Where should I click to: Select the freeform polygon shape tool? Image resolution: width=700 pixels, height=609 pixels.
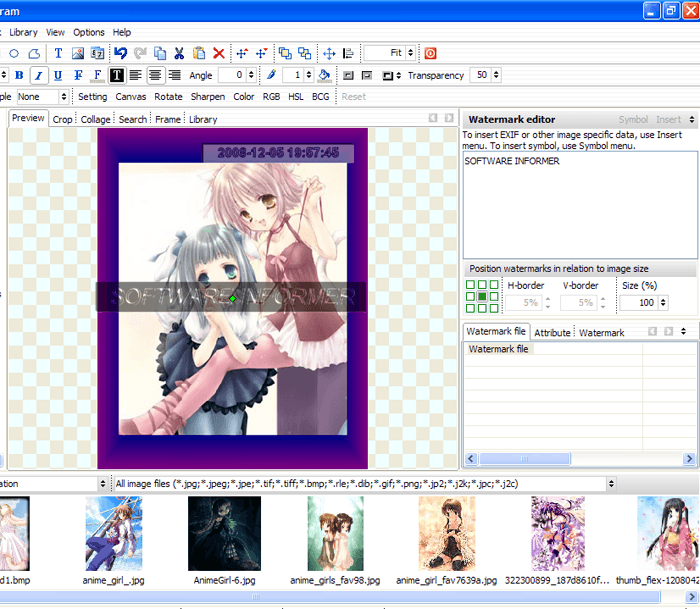[x=34, y=54]
